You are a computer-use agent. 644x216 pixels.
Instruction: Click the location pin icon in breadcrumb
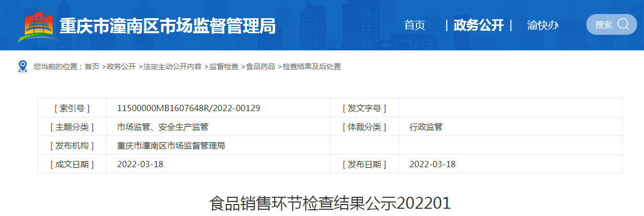(x=22, y=66)
